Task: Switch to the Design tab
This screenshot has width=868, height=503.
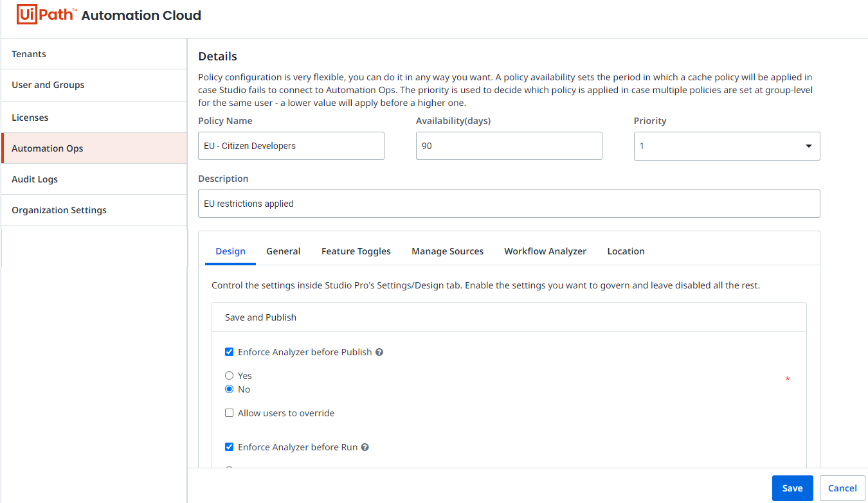Action: coord(230,251)
